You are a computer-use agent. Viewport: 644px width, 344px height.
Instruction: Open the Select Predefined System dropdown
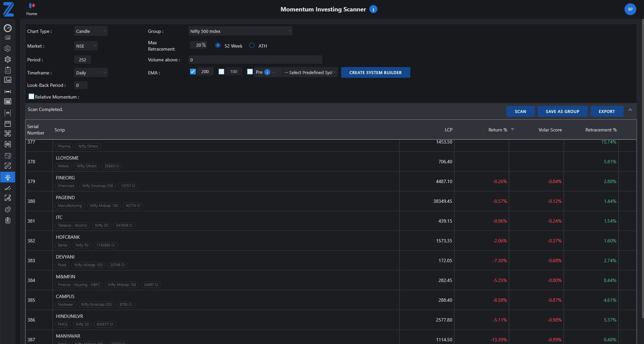point(310,72)
